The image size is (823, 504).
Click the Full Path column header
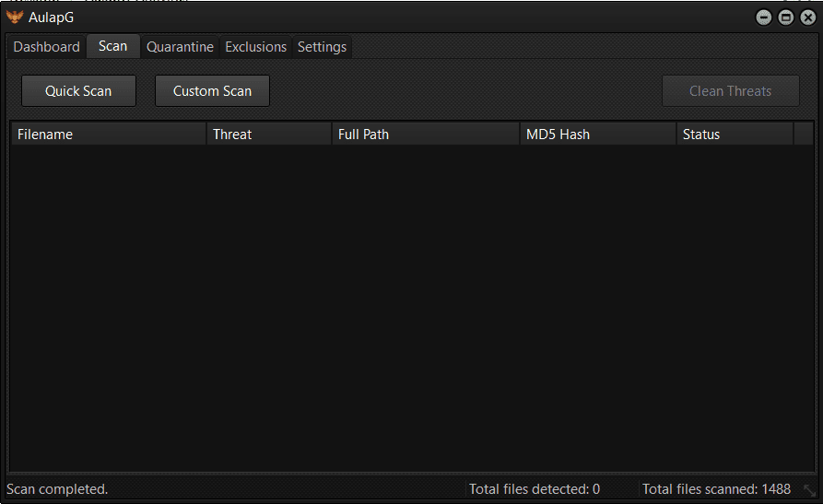[425, 135]
